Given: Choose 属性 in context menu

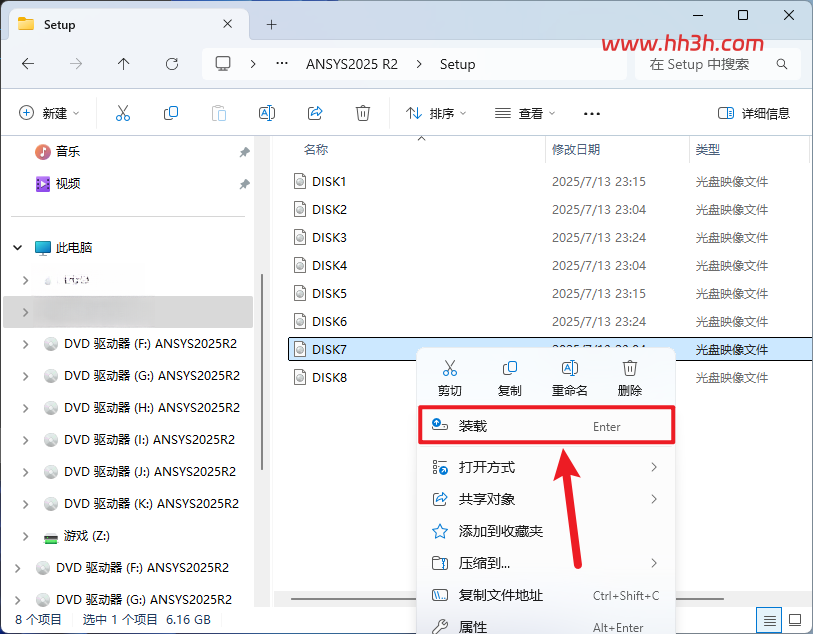Looking at the screenshot, I should click(x=546, y=626).
